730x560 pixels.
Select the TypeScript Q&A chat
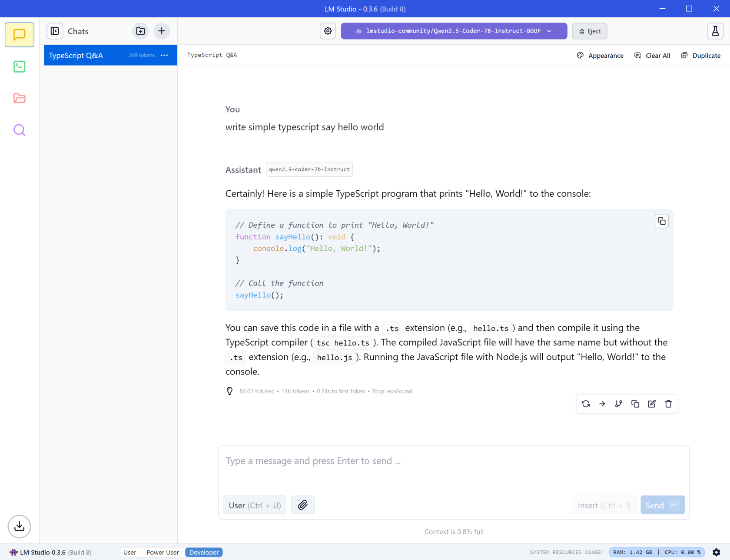pyautogui.click(x=110, y=55)
